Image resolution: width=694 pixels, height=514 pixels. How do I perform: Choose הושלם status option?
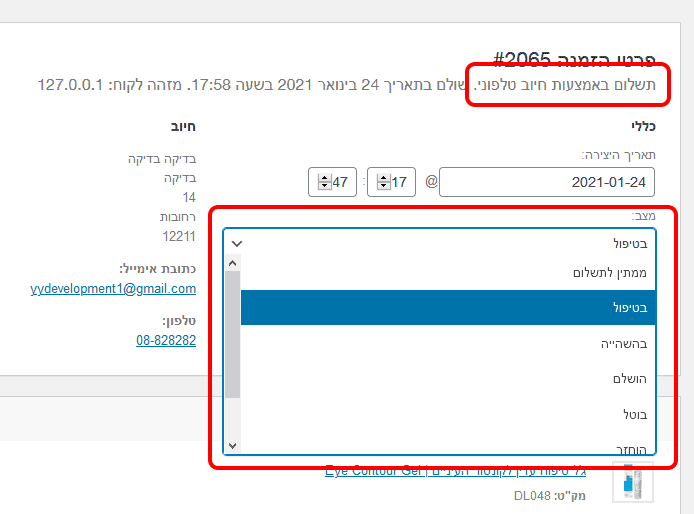pyautogui.click(x=448, y=379)
